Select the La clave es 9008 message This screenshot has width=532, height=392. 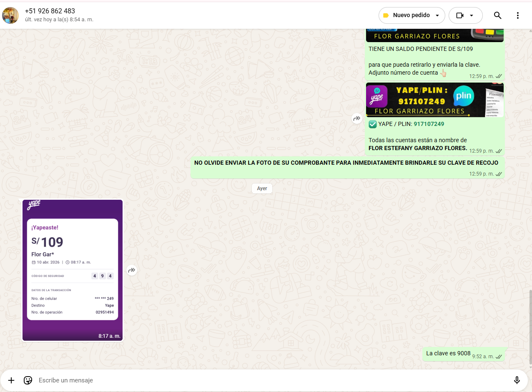coord(448,354)
